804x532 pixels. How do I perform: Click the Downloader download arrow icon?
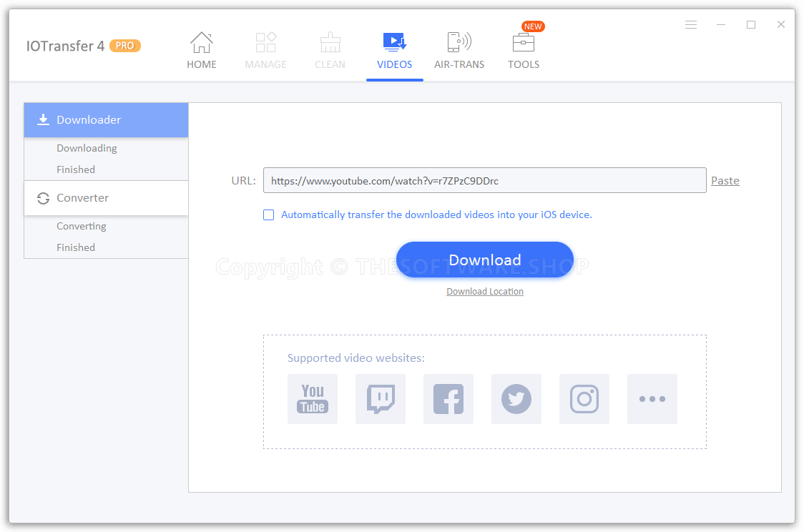(x=43, y=120)
